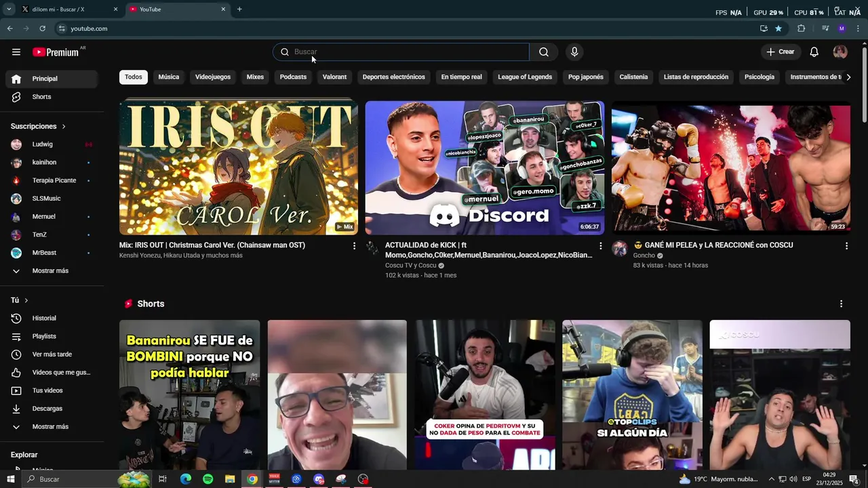Viewport: 868px width, 488px height.
Task: Expand Mostrar más under Tú section
Action: [x=52, y=427]
